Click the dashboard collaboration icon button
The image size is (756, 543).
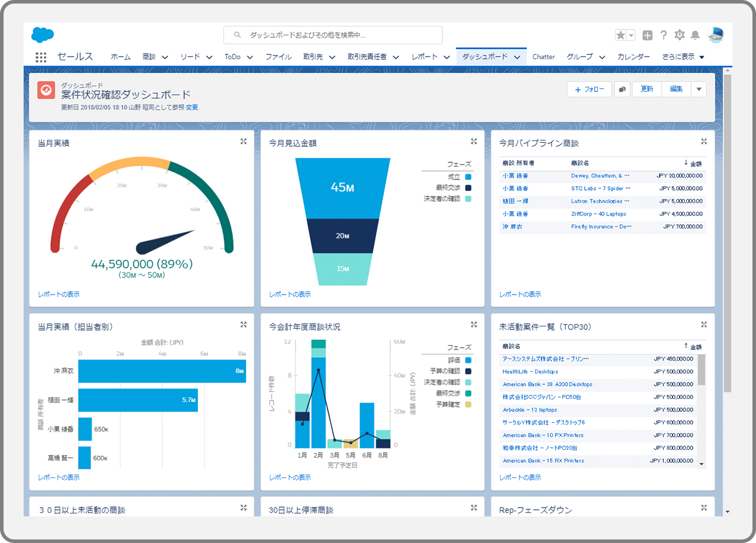tap(622, 89)
